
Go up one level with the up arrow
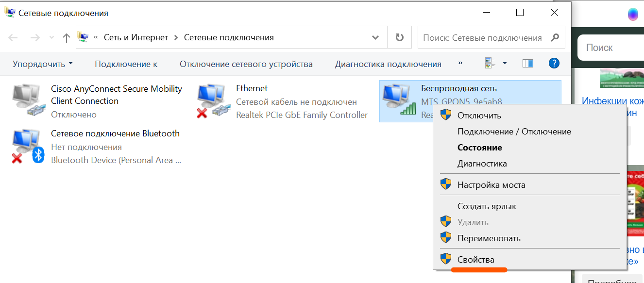point(67,38)
